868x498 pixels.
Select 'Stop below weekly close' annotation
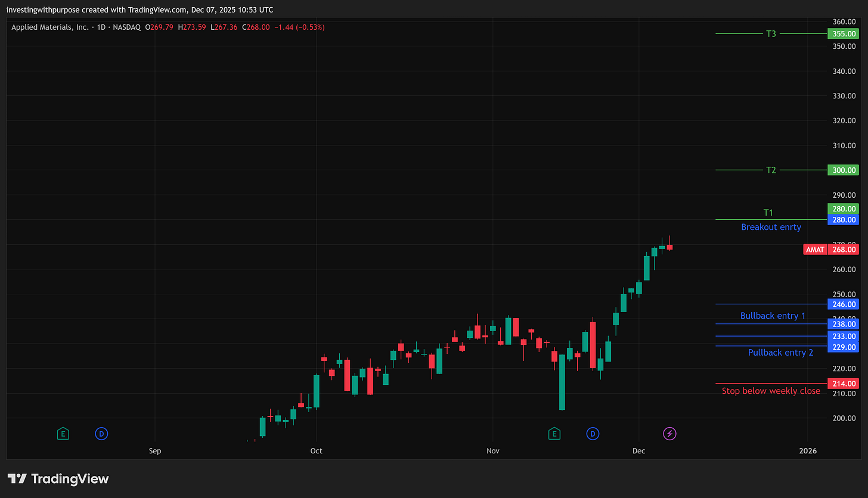(771, 391)
